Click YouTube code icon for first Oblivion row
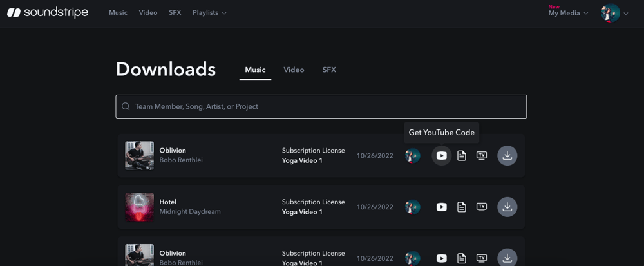Screen dimensions: 644x266 click(441, 156)
